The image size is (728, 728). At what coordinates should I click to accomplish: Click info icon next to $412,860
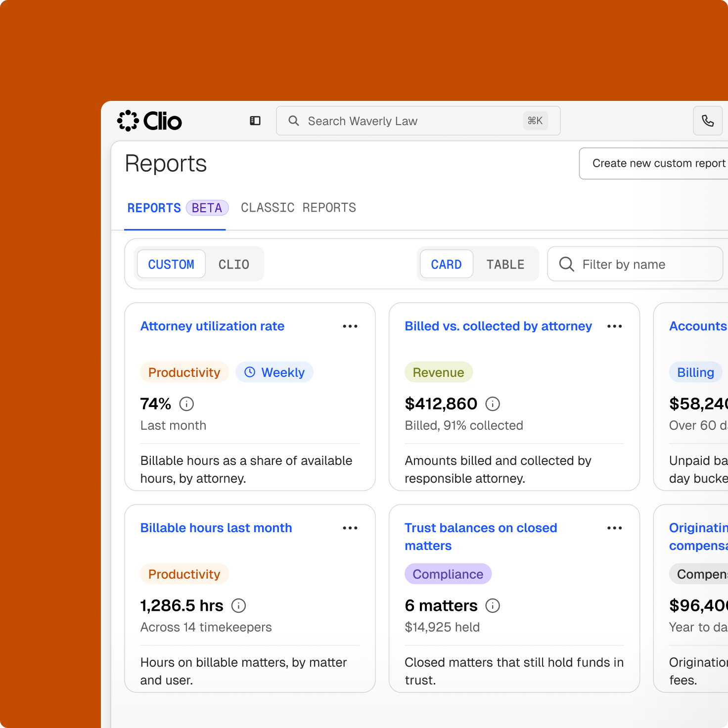click(x=493, y=404)
